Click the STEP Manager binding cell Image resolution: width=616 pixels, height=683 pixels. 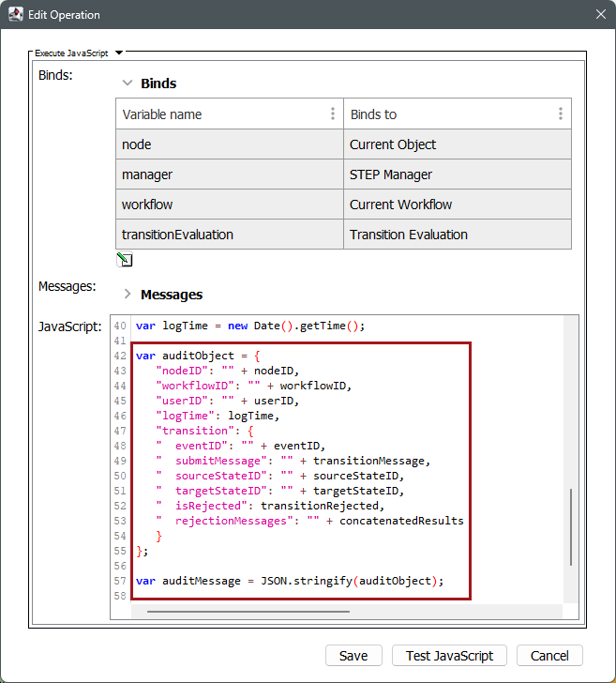pos(457,175)
